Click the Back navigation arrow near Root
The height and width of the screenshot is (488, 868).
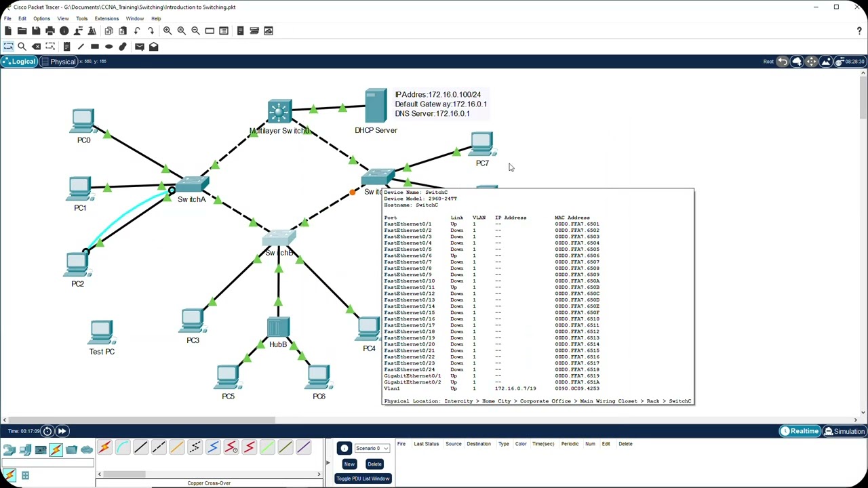[x=783, y=62]
